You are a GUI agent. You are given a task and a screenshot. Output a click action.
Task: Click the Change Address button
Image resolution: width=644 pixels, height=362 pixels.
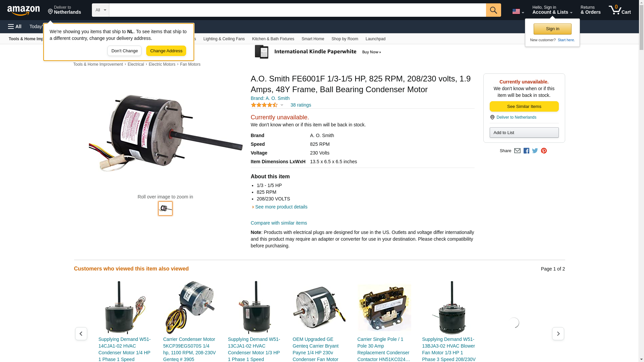pos(166,51)
